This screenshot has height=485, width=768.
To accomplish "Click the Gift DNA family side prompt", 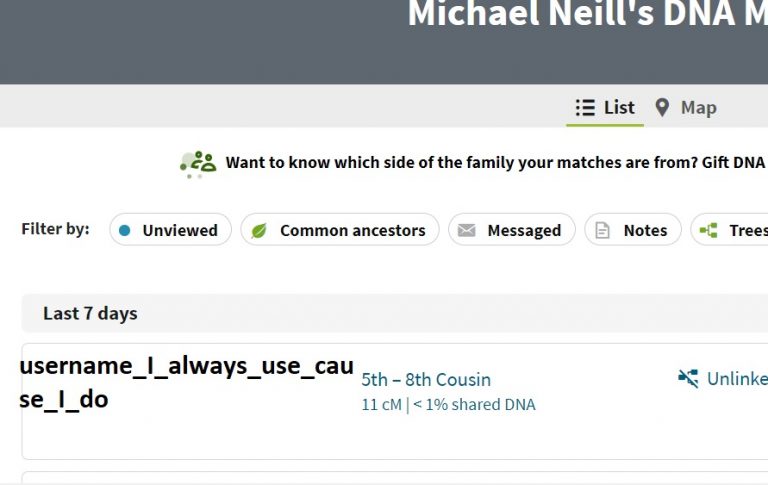I will 495,162.
